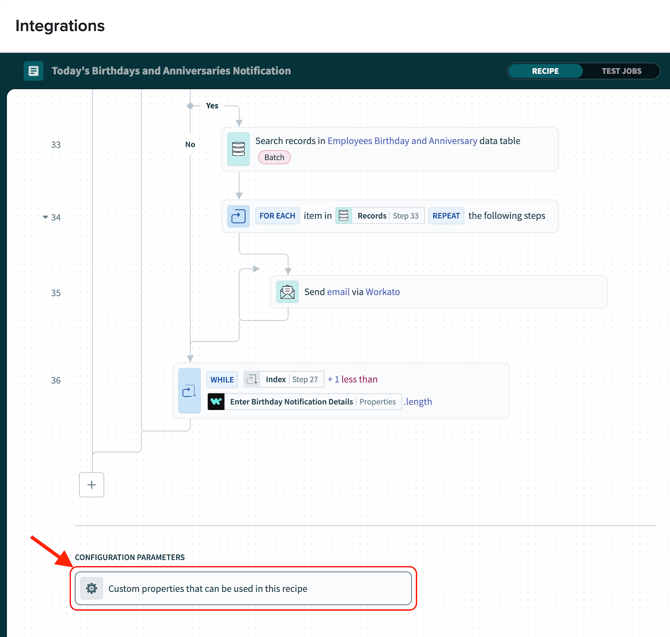Switch to the Test Jobs tab
The width and height of the screenshot is (670, 637).
tap(621, 71)
